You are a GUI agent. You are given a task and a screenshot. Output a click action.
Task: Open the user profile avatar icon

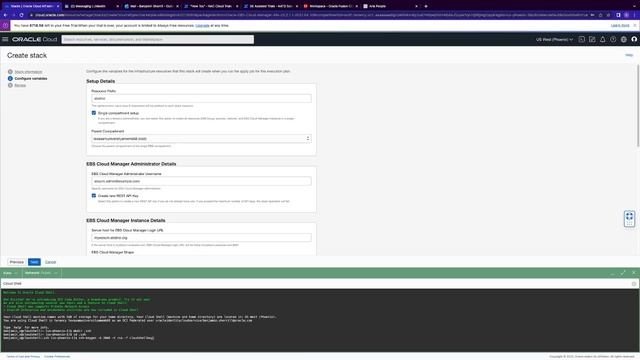point(634,39)
